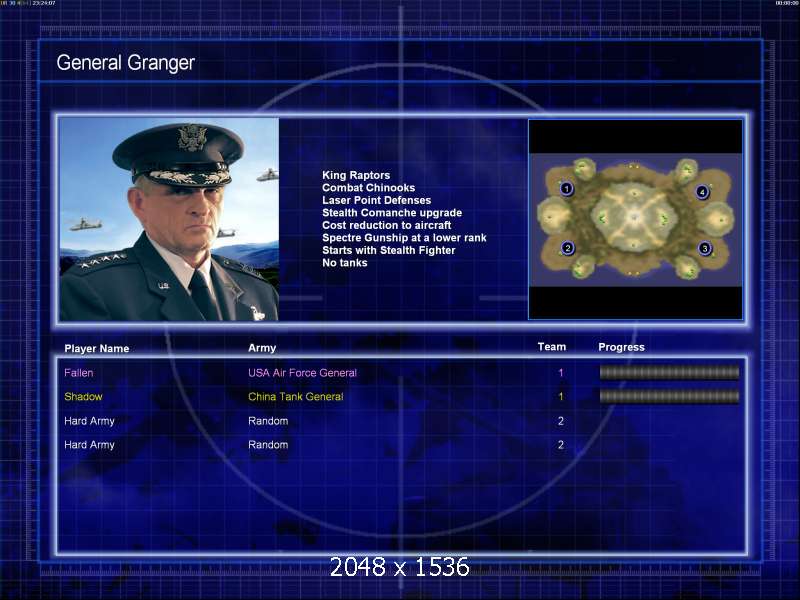This screenshot has width=800, height=600.
Task: Click the General Granger title
Action: pyautogui.click(x=126, y=63)
